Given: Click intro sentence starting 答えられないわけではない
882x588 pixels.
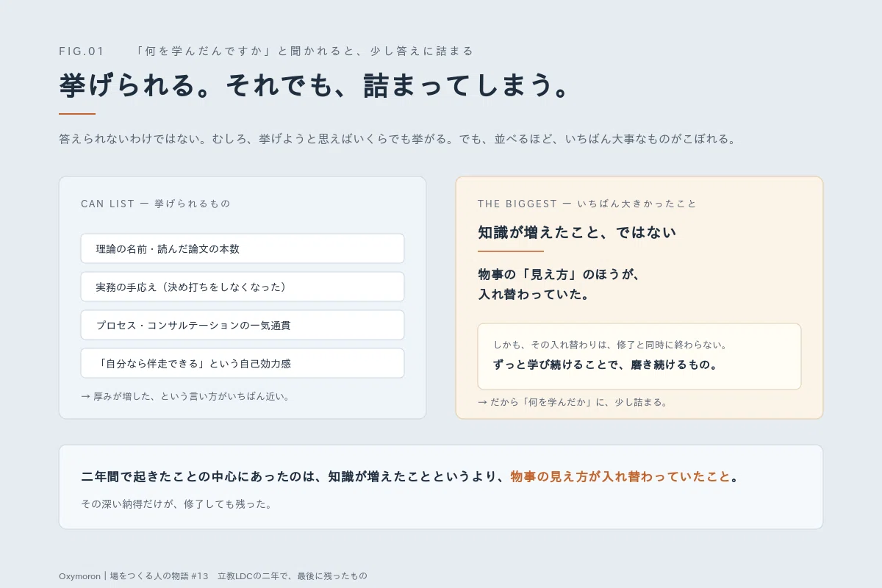Looking at the screenshot, I should coord(397,139).
